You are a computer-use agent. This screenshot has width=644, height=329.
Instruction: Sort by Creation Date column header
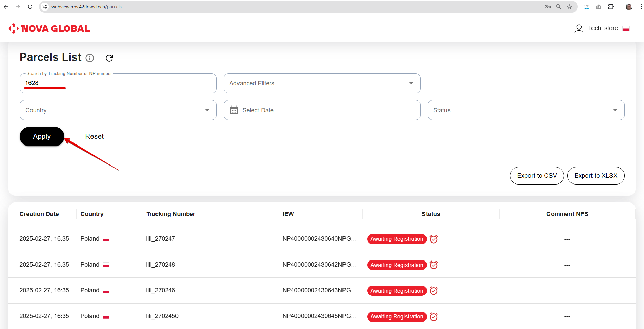pos(39,214)
